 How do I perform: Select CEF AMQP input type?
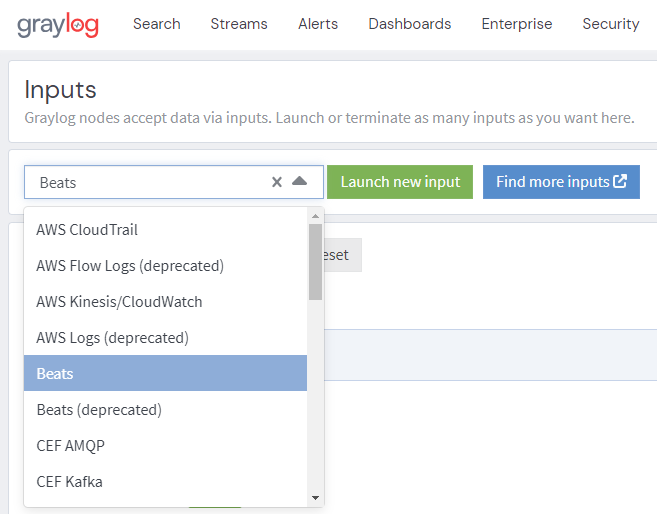(x=166, y=445)
